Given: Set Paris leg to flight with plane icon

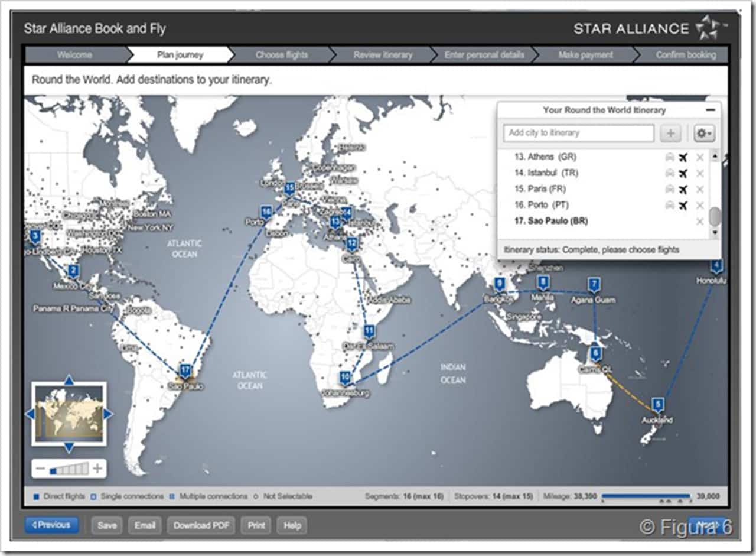Looking at the screenshot, I should tap(683, 190).
